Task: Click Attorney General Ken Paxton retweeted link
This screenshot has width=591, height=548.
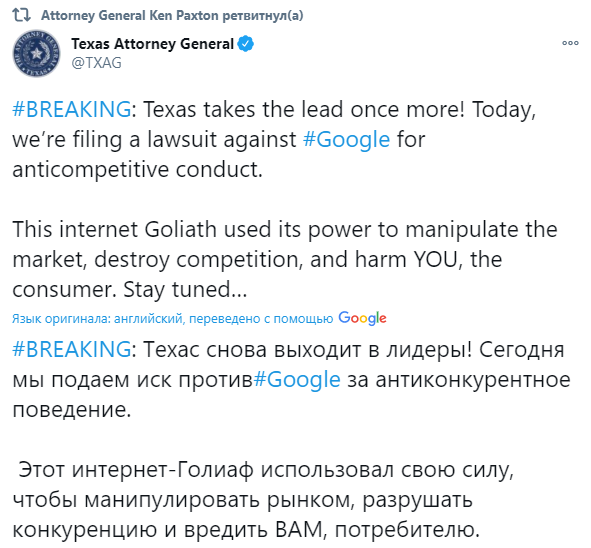Action: click(172, 15)
